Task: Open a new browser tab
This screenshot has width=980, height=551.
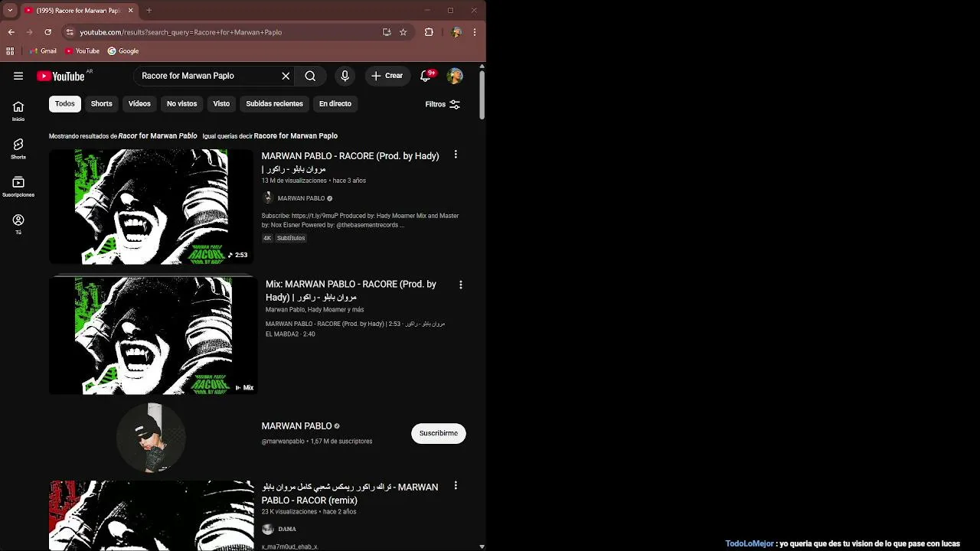Action: (x=149, y=11)
